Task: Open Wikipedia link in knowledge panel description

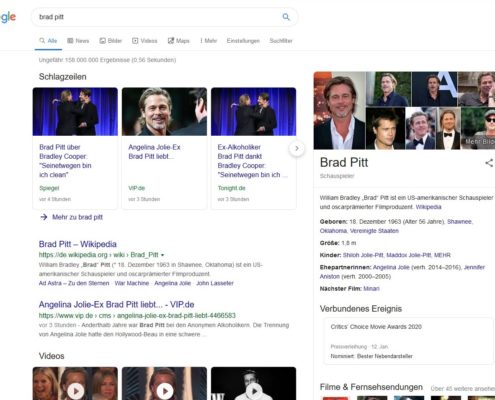Action: [428, 207]
